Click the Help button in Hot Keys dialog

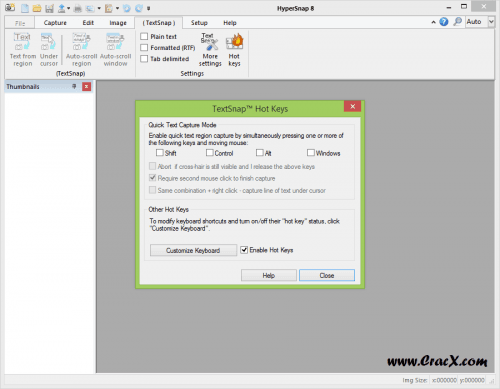[269, 275]
